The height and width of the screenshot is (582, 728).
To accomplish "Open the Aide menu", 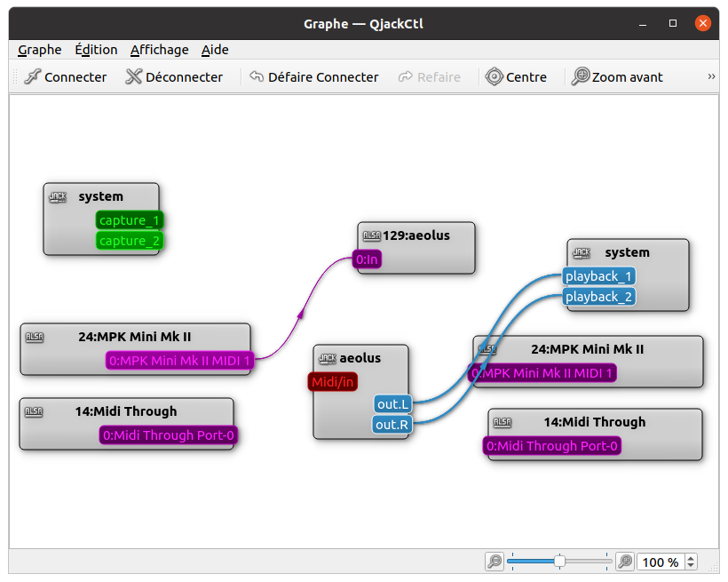I will pyautogui.click(x=215, y=50).
